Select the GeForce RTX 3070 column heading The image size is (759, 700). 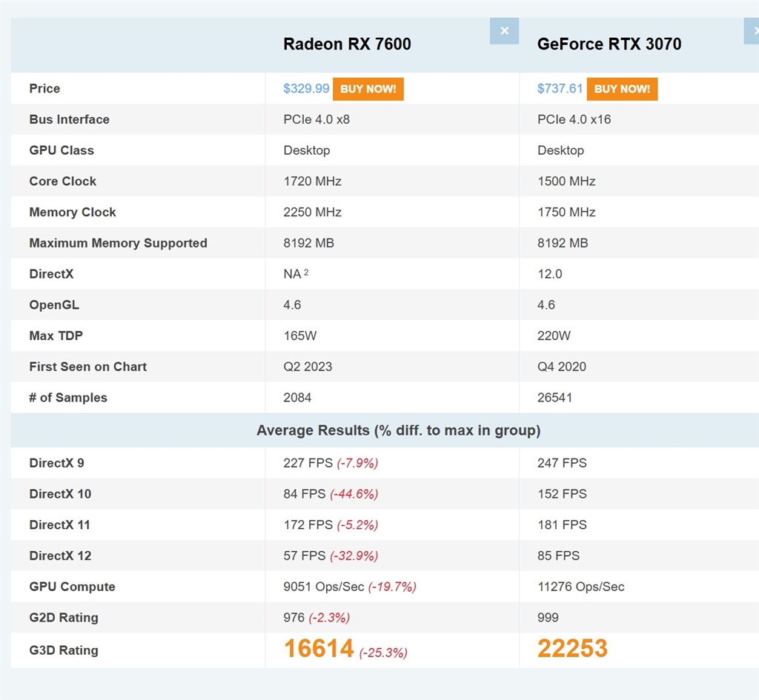click(609, 44)
